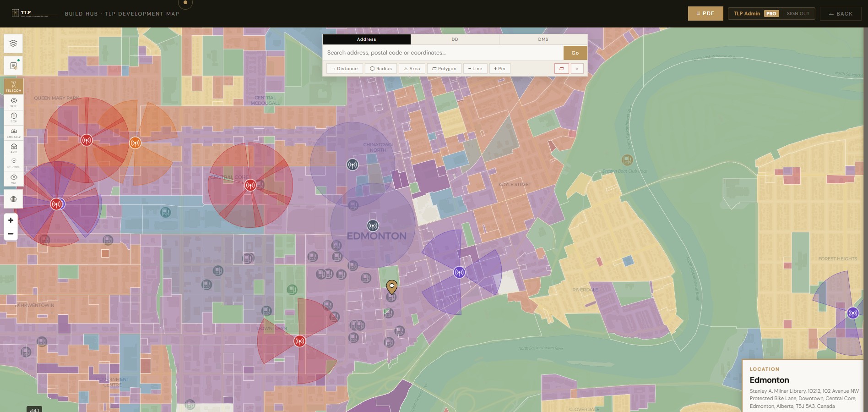Focus the address search field
The height and width of the screenshot is (412, 868).
point(443,53)
